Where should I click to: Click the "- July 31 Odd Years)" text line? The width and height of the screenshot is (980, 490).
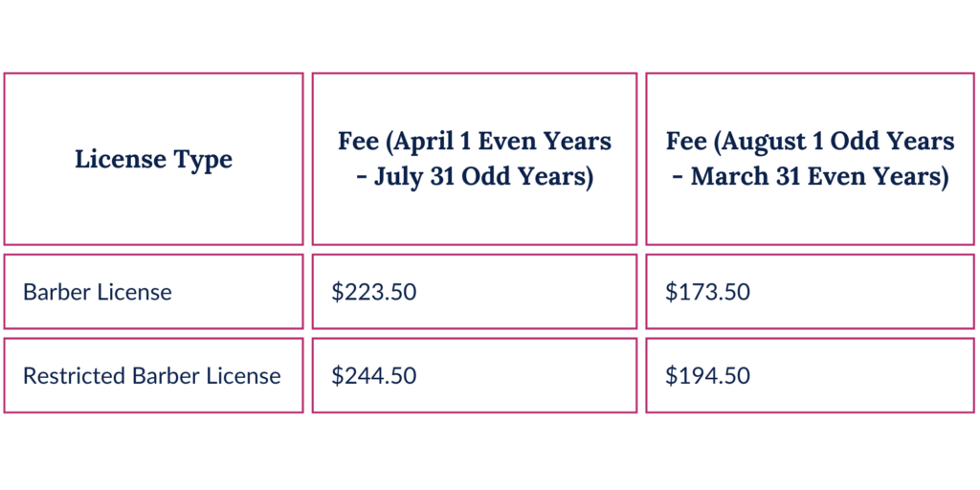click(x=474, y=178)
